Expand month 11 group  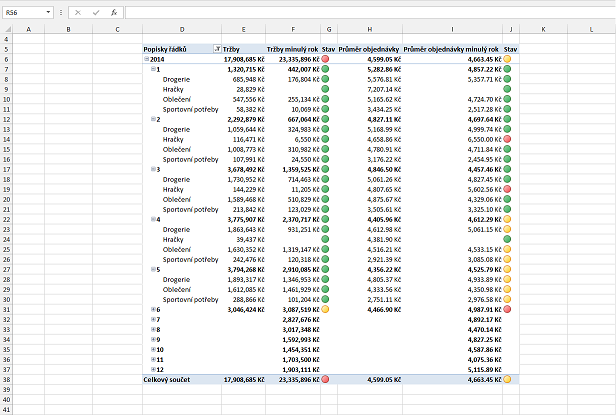click(154, 359)
